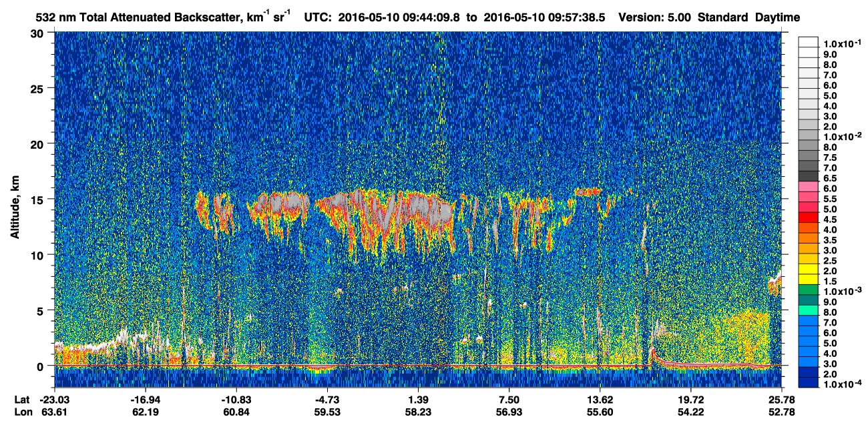Select the end time '2016-05-10 09:57:38.5'
868x445 pixels.
(543, 18)
